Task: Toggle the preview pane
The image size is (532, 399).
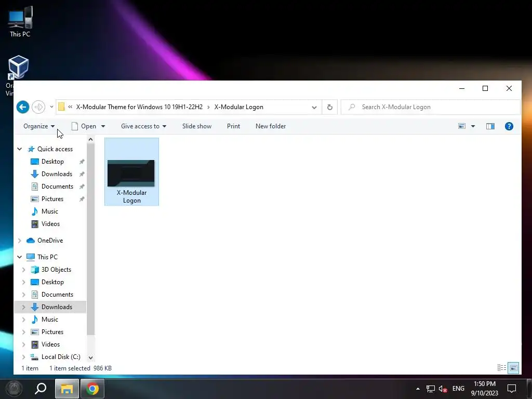Action: point(490,126)
